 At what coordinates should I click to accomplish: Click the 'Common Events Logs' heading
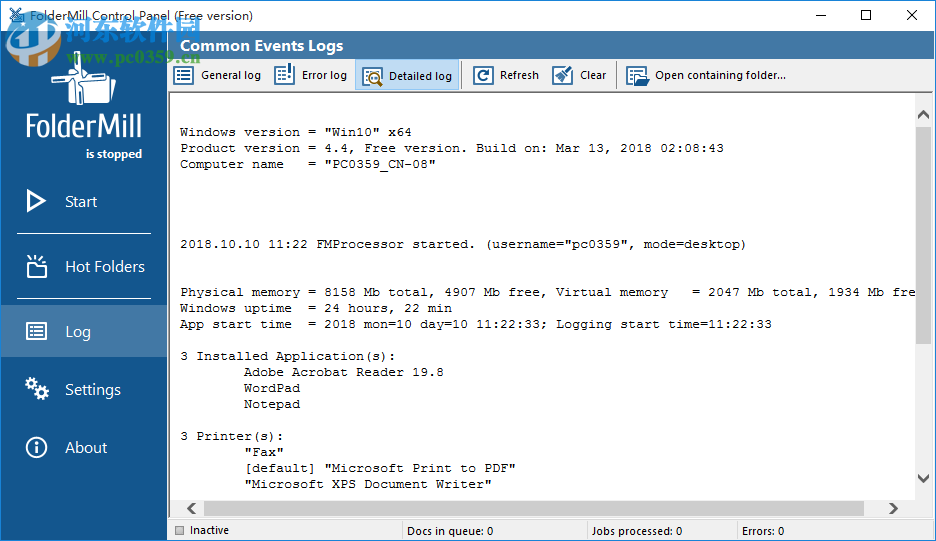(x=261, y=46)
